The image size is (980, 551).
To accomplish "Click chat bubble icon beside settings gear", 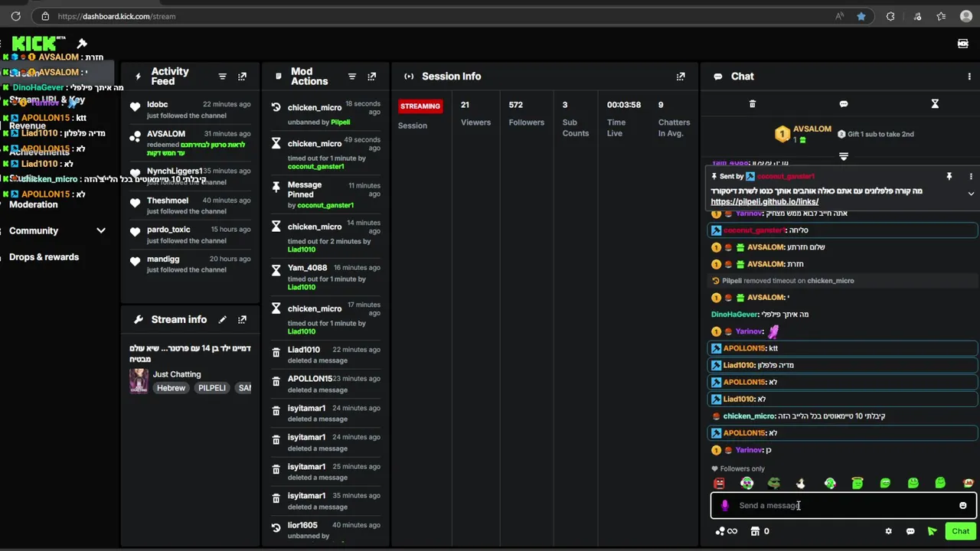I will tap(910, 531).
